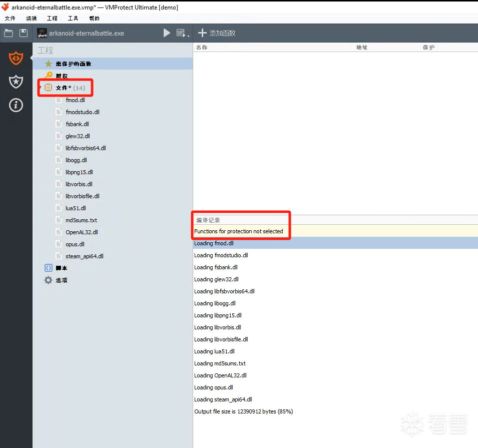Select fmodstudio.dll in file tree
Image resolution: width=478 pixels, height=448 pixels.
pyautogui.click(x=83, y=112)
